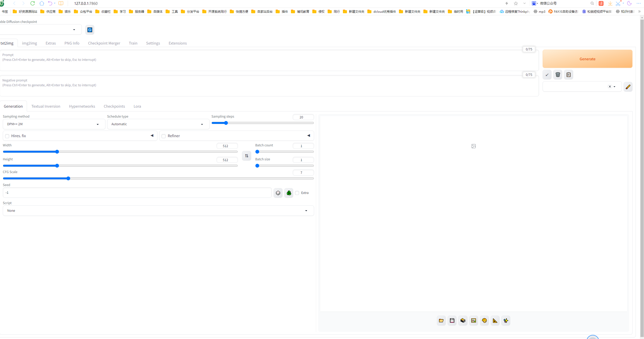644x339 pixels.
Task: Click the read generation parameters arrow icon
Action: coord(547,75)
